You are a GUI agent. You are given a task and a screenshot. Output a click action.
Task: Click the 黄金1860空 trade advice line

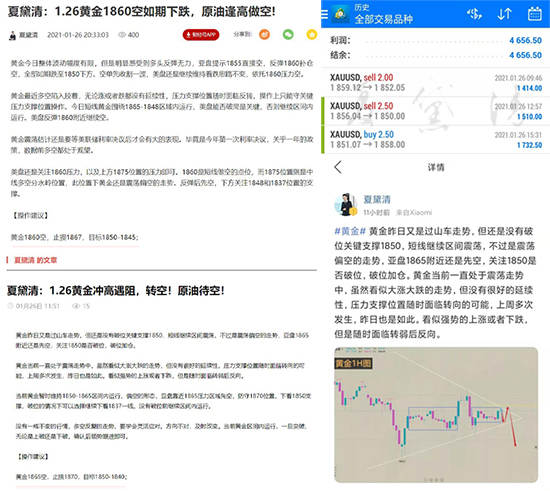[x=75, y=237]
